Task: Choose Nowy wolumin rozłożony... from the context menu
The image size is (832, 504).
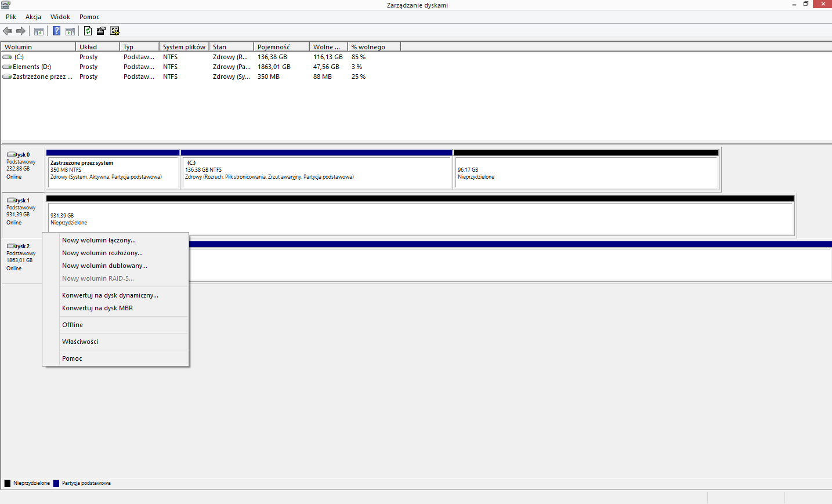Action: coord(116,253)
